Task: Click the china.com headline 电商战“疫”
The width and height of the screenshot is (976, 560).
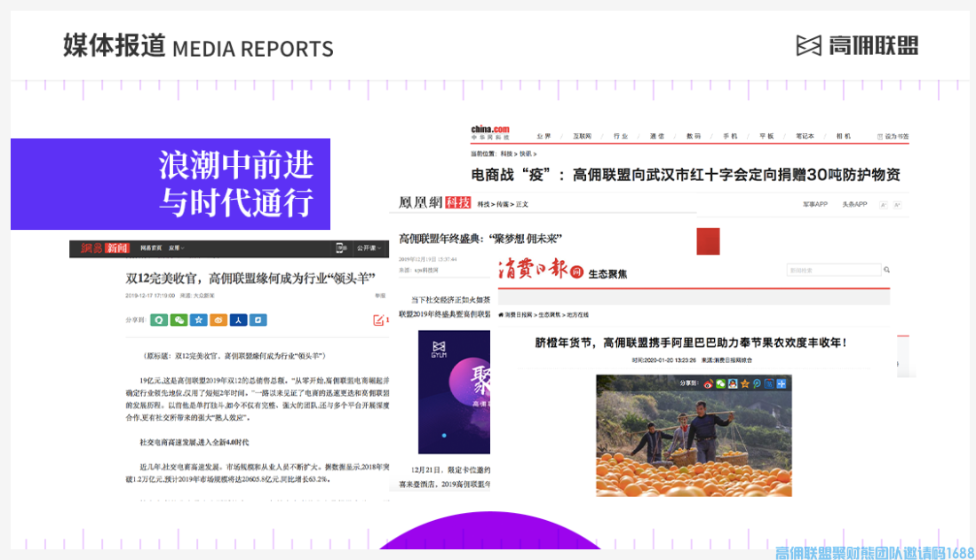Action: [686, 175]
